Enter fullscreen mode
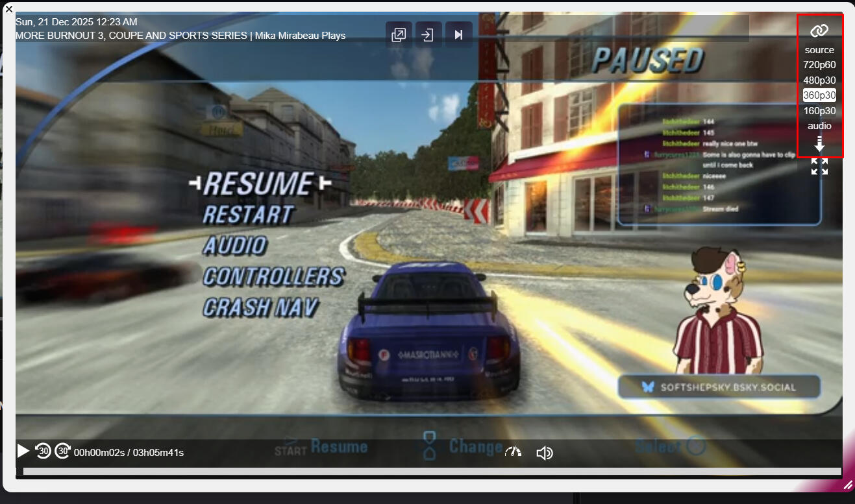Screen dimensions: 855x504 819,167
